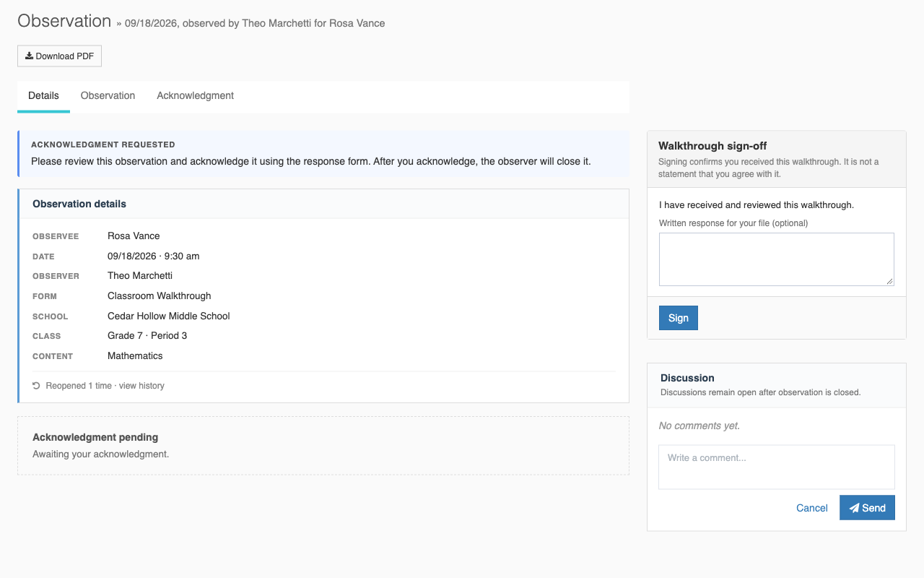Click 'I have received and reviewed this walkthrough.'
This screenshot has width=924, height=578.
point(757,205)
